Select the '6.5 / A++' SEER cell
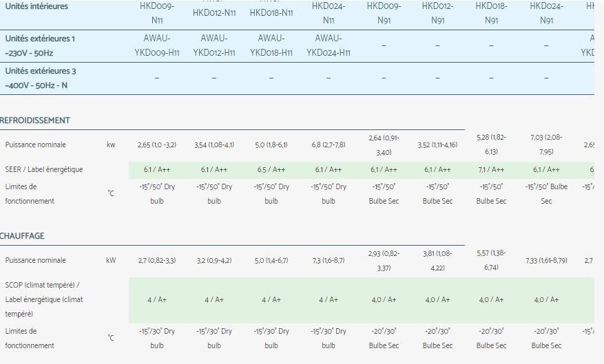 coord(271,170)
